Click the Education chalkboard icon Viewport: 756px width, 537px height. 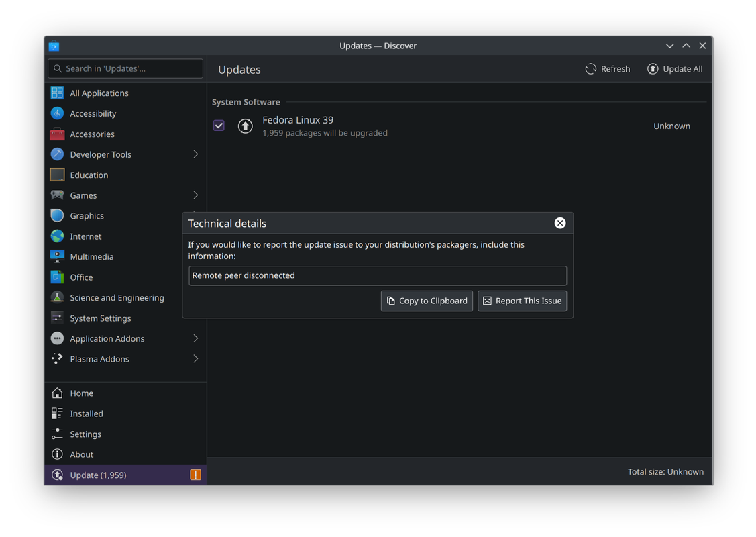(x=57, y=175)
